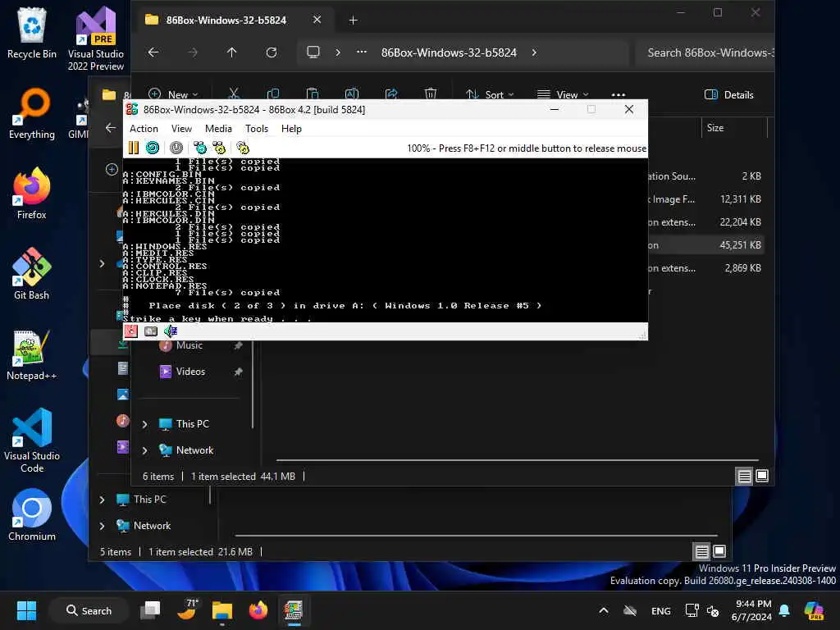Open 86Box machine settings icon
The height and width of the screenshot is (630, 840).
pyautogui.click(x=243, y=148)
